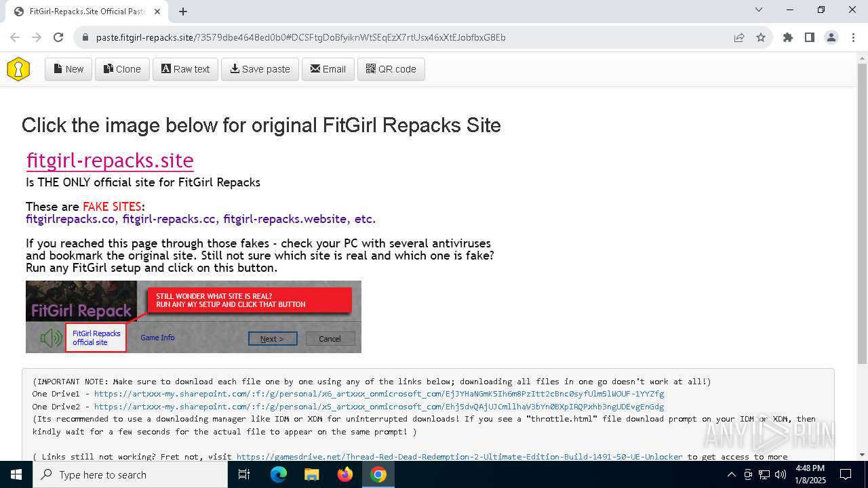Open the Windows Start menu
Image resolution: width=868 pixels, height=488 pixels.
[16, 474]
